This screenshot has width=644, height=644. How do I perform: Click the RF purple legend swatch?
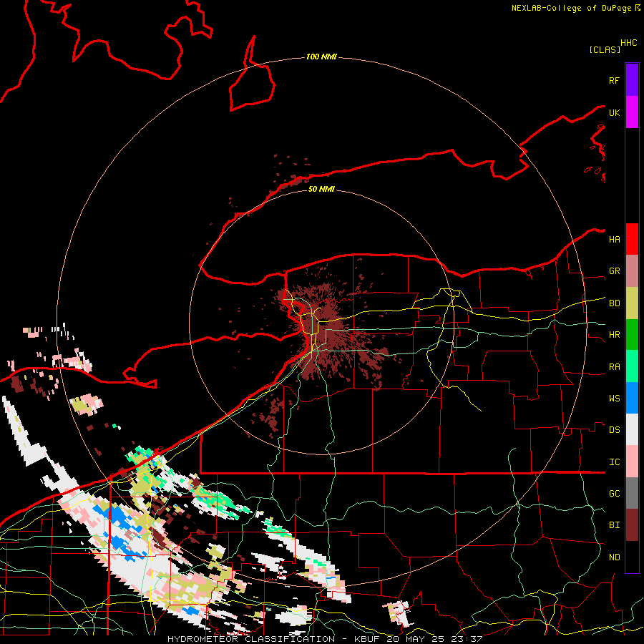tap(632, 80)
